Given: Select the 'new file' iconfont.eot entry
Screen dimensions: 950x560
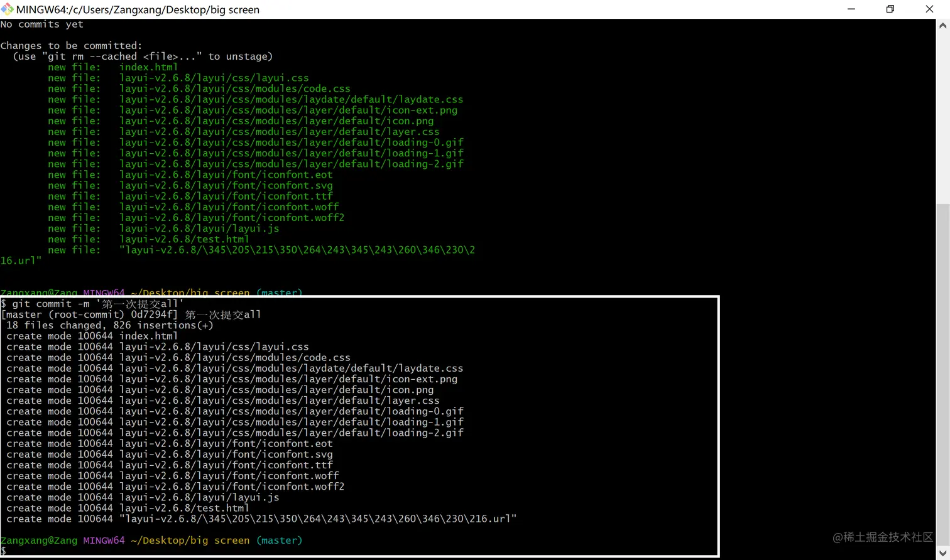Looking at the screenshot, I should click(190, 175).
